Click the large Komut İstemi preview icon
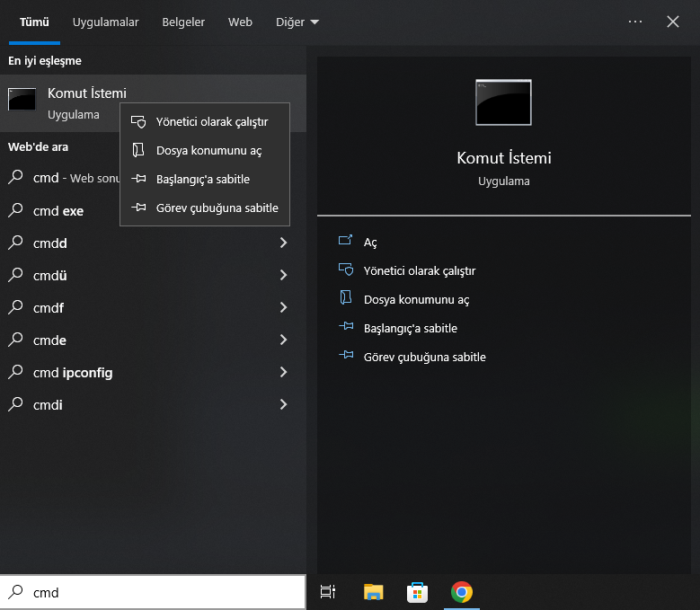 pos(503,102)
